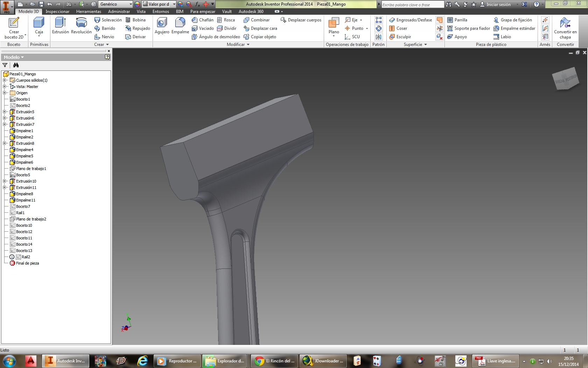Select the Rosca thread tool
The height and width of the screenshot is (368, 588).
(226, 20)
